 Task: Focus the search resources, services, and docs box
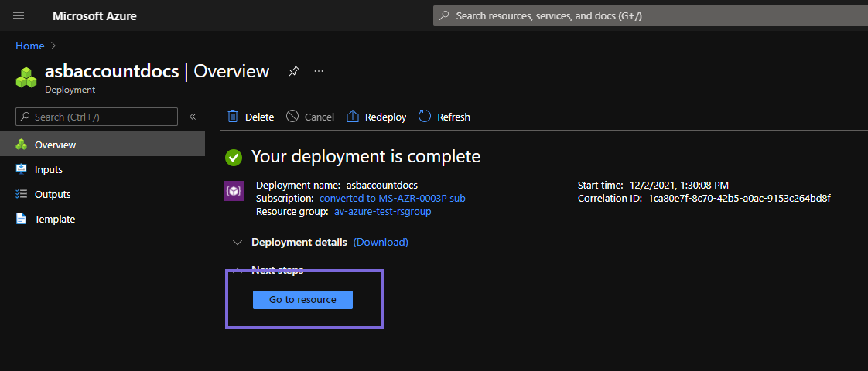[651, 15]
